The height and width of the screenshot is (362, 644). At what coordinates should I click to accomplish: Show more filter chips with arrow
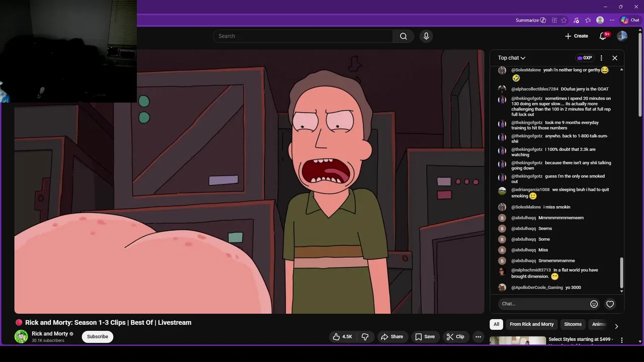click(x=616, y=326)
